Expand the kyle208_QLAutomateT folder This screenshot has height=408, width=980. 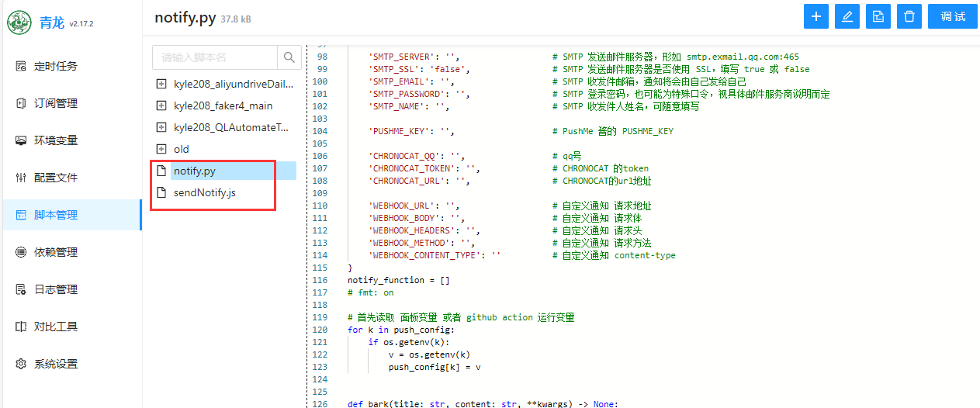pos(161,127)
